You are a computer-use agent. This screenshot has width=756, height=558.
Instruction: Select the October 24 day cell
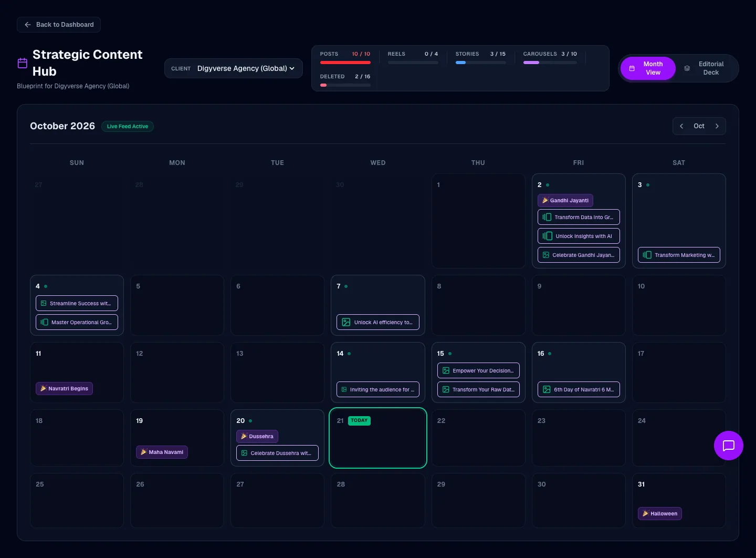tap(679, 438)
